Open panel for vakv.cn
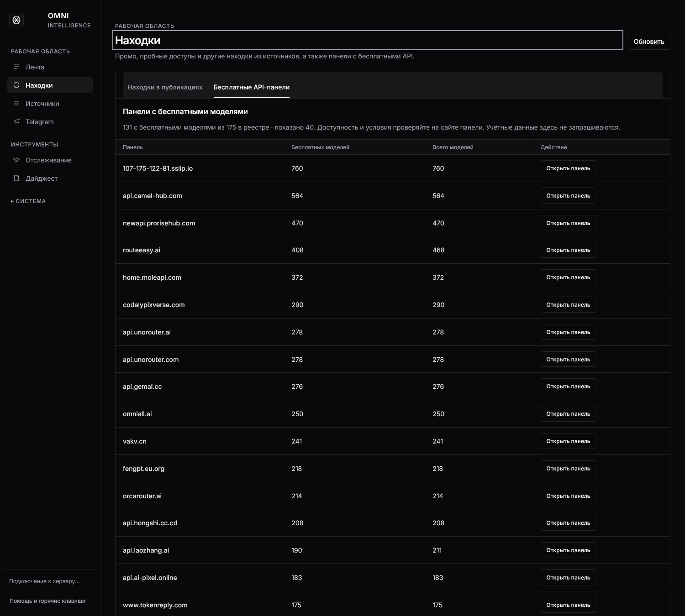685x616 pixels. (x=568, y=441)
